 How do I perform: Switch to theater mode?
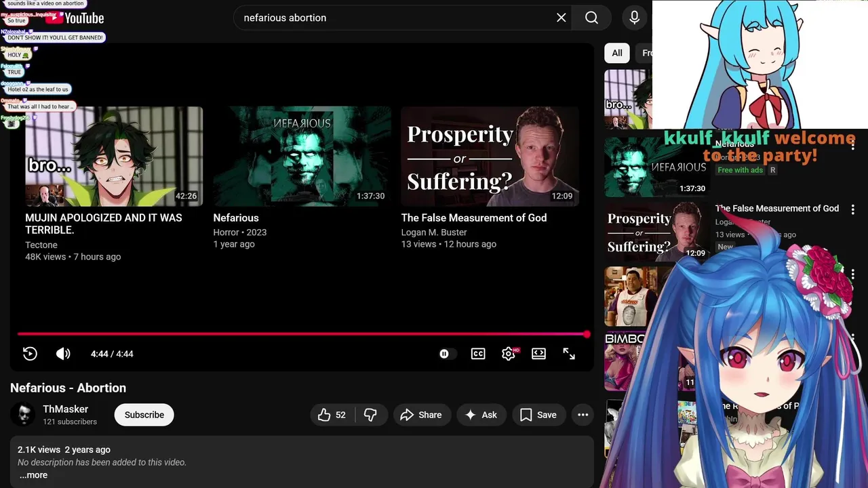538,354
